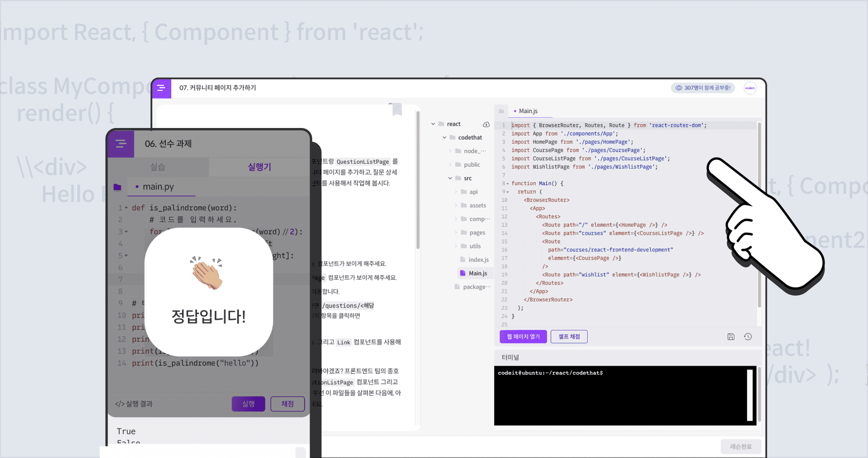Viewport: 868px width, 458px height.
Task: Collapse the react root folder
Action: (x=433, y=124)
